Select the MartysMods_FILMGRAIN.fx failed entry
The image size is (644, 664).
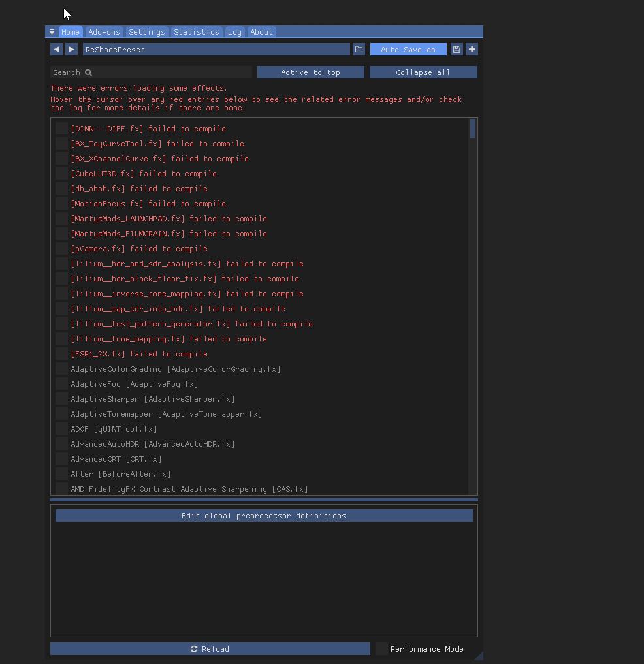click(169, 234)
